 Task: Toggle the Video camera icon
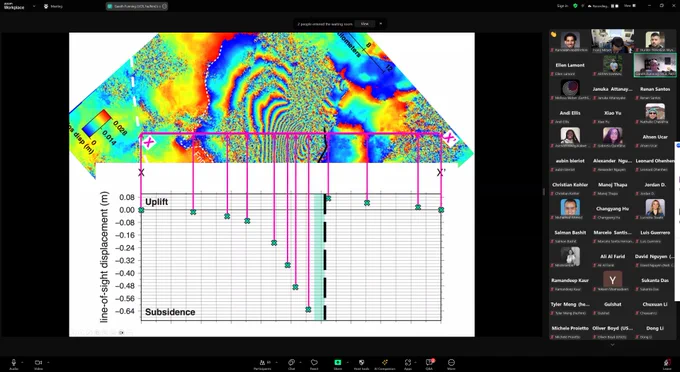click(38, 362)
